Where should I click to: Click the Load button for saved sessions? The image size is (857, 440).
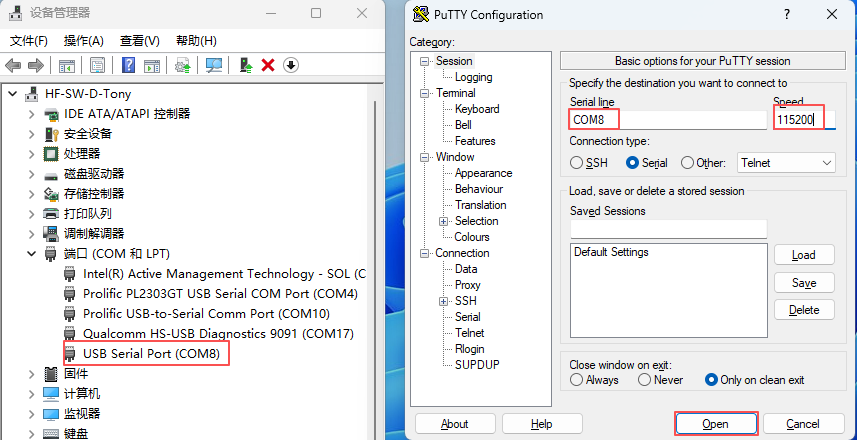tap(804, 255)
